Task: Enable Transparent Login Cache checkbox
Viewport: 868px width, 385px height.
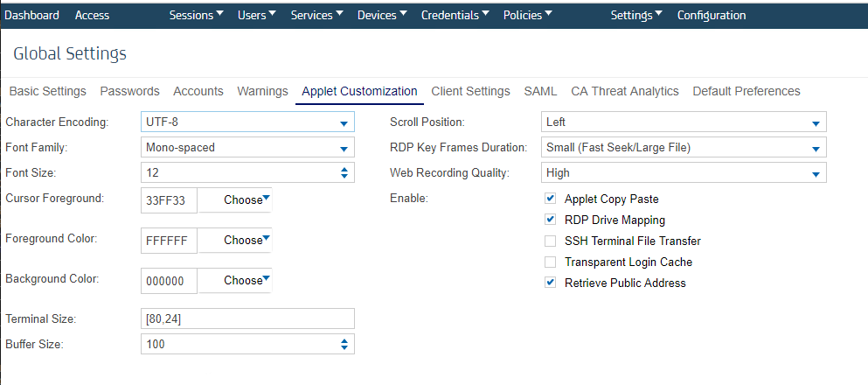Action: 550,262
